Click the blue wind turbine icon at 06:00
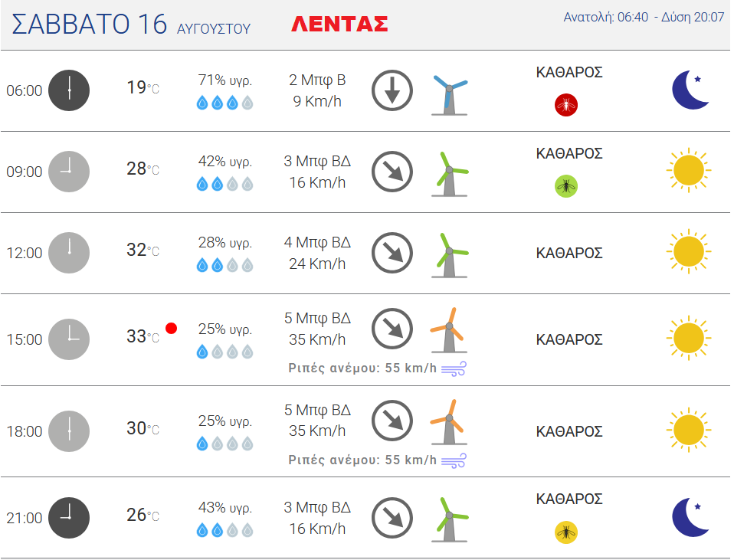This screenshot has width=734, height=560. 450,94
